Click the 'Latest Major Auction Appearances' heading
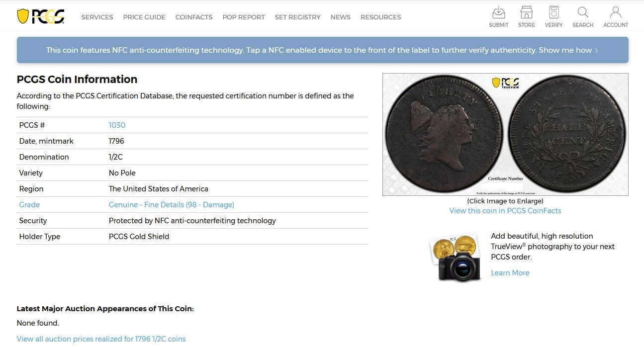Image resolution: width=644 pixels, height=347 pixels. pyautogui.click(x=105, y=309)
